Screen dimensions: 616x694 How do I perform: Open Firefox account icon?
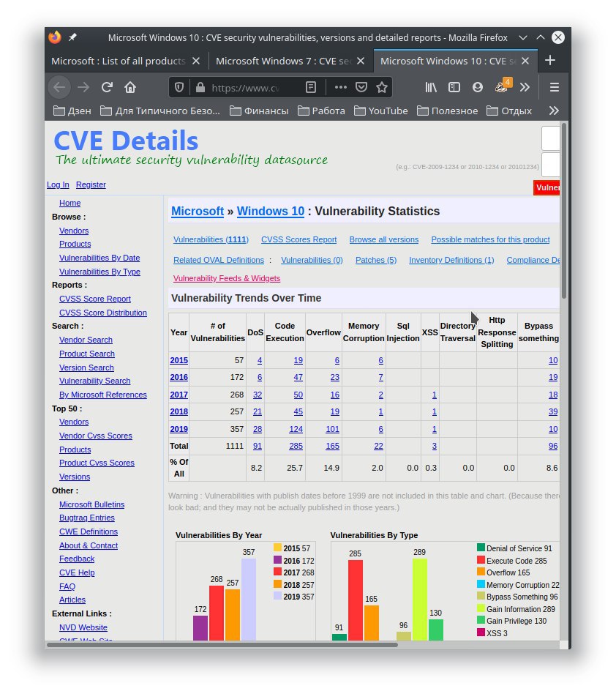pyautogui.click(x=478, y=87)
